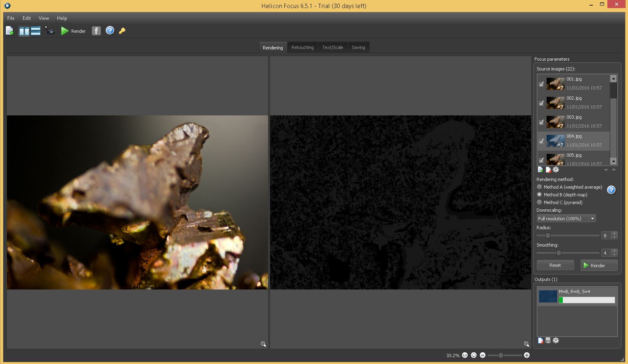Save output with the floppy disk icon

pos(548,341)
